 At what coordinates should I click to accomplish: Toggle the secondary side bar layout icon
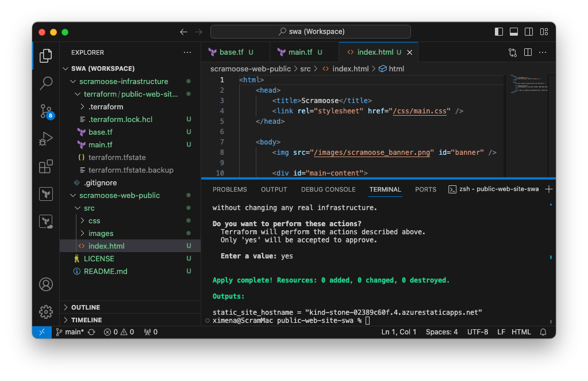tap(529, 32)
